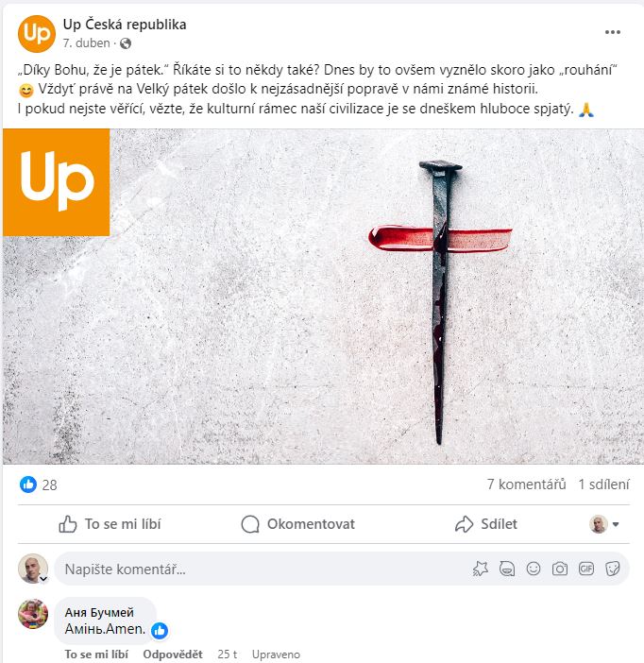
Task: View the 1 sdílení shares link
Action: click(603, 484)
